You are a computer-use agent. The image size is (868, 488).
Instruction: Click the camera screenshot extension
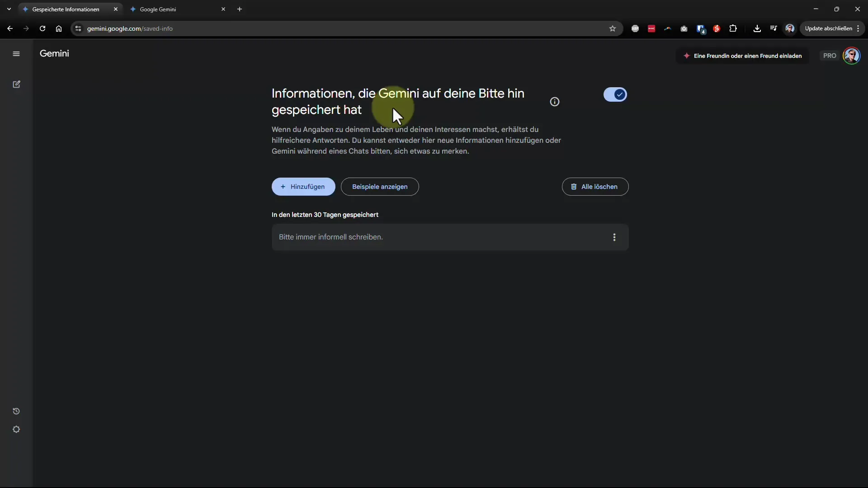684,28
